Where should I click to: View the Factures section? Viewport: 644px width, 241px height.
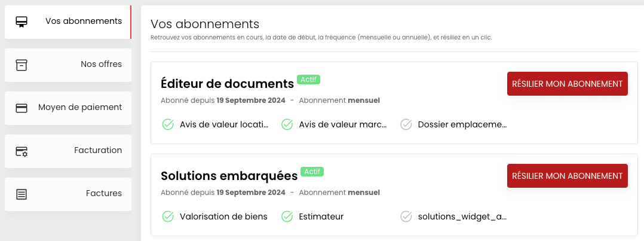68,194
